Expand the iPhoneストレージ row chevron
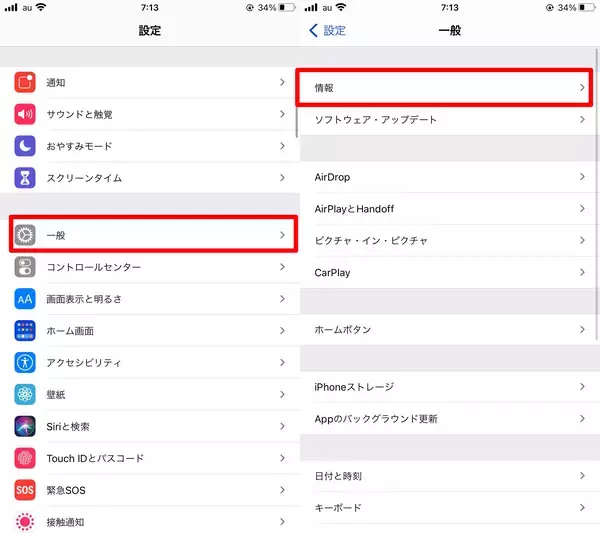Screen dimensions: 600x533 pos(582,387)
